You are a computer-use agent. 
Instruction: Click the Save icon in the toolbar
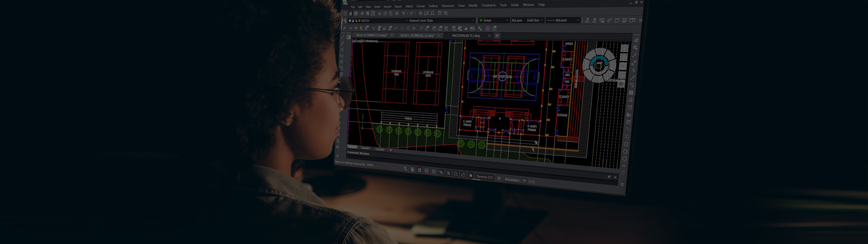pos(356,14)
